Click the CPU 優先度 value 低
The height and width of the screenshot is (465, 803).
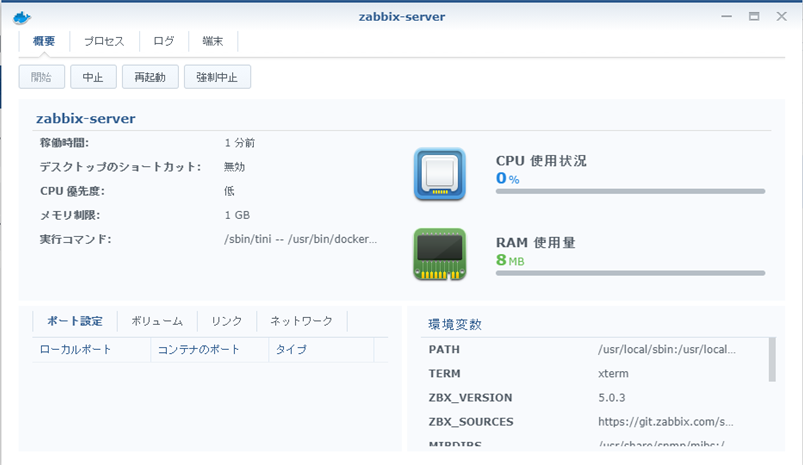coord(229,191)
